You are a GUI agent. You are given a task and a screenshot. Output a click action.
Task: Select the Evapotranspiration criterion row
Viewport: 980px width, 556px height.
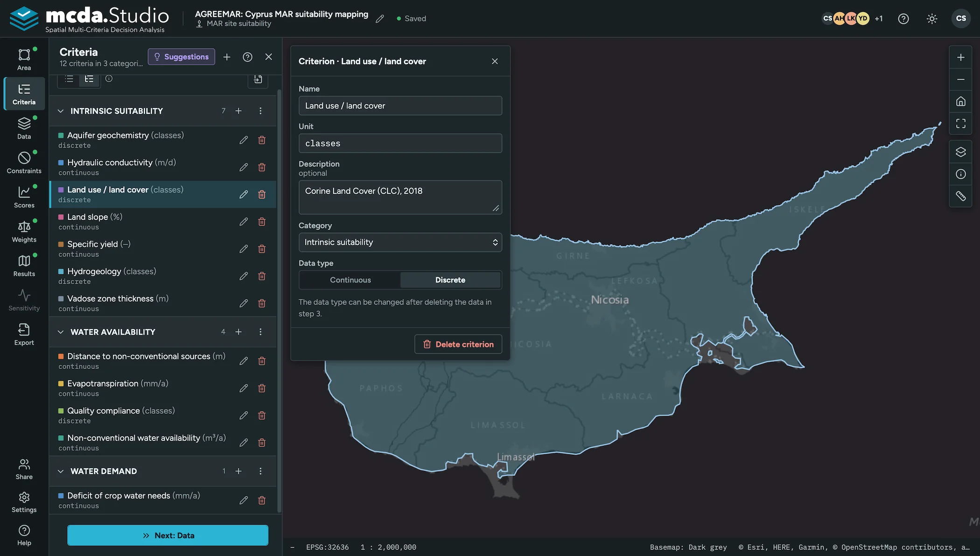coord(162,388)
